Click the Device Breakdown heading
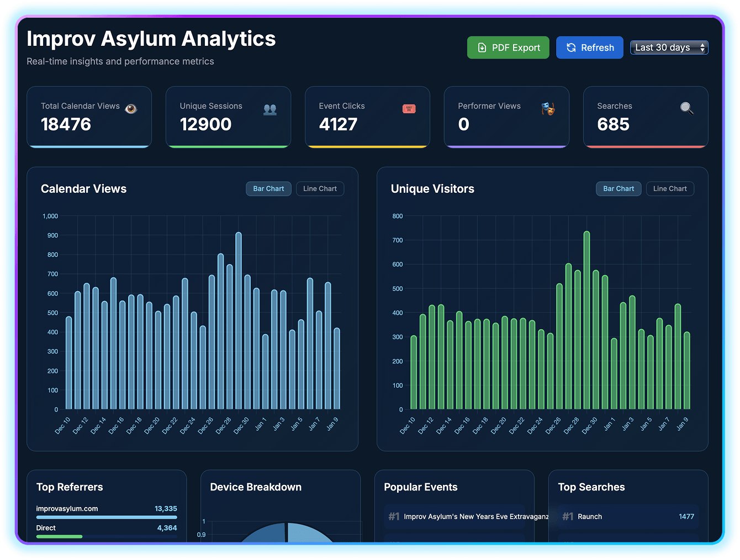Viewport: 740px width, 560px height. [256, 487]
